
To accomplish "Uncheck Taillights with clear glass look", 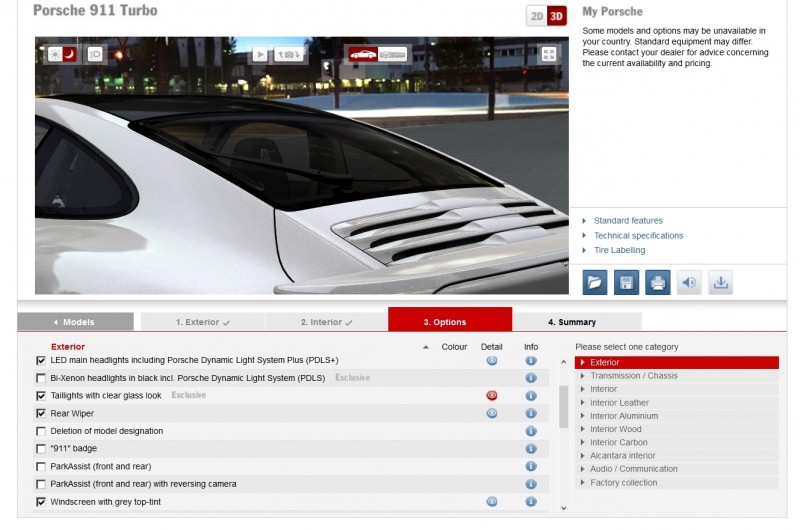I will tap(41, 396).
